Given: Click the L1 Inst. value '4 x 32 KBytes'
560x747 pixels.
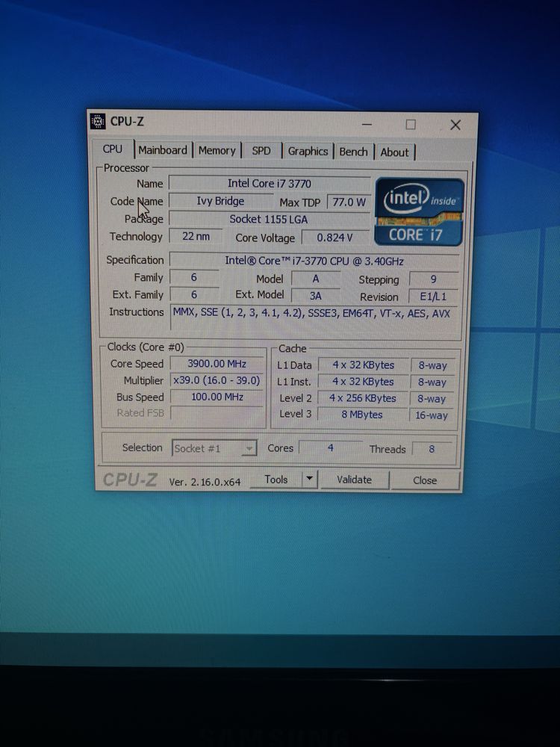Looking at the screenshot, I should (x=364, y=382).
